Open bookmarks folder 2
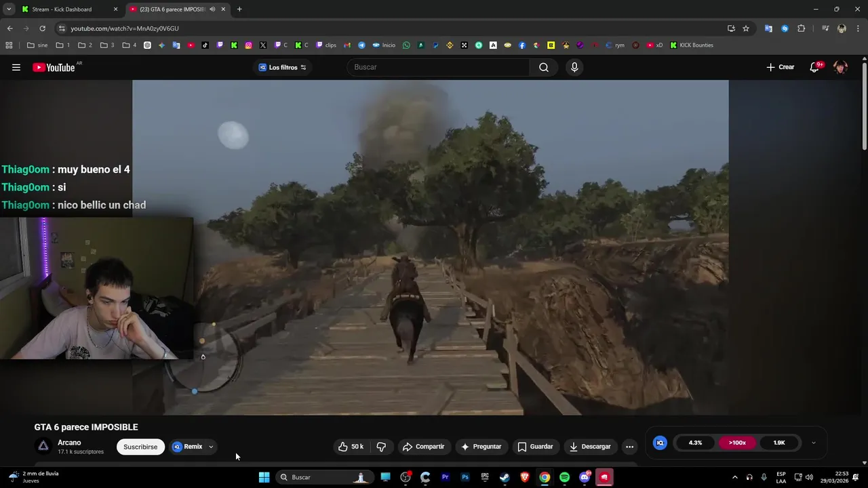The height and width of the screenshot is (488, 868). pyautogui.click(x=85, y=45)
